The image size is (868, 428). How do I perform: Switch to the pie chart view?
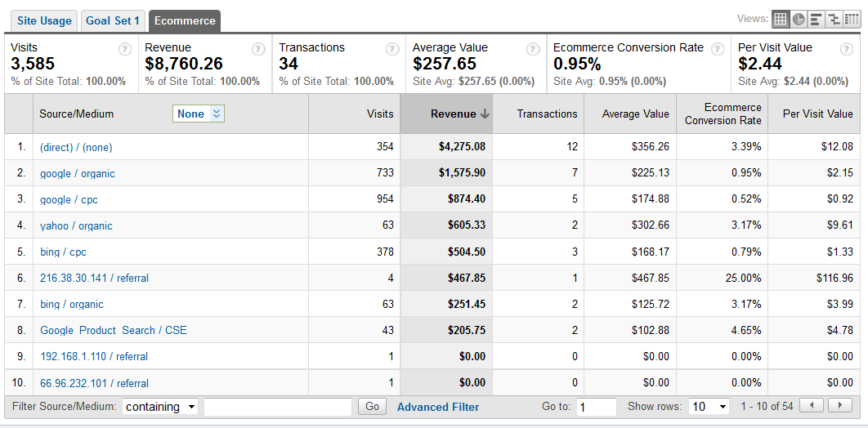tap(798, 19)
